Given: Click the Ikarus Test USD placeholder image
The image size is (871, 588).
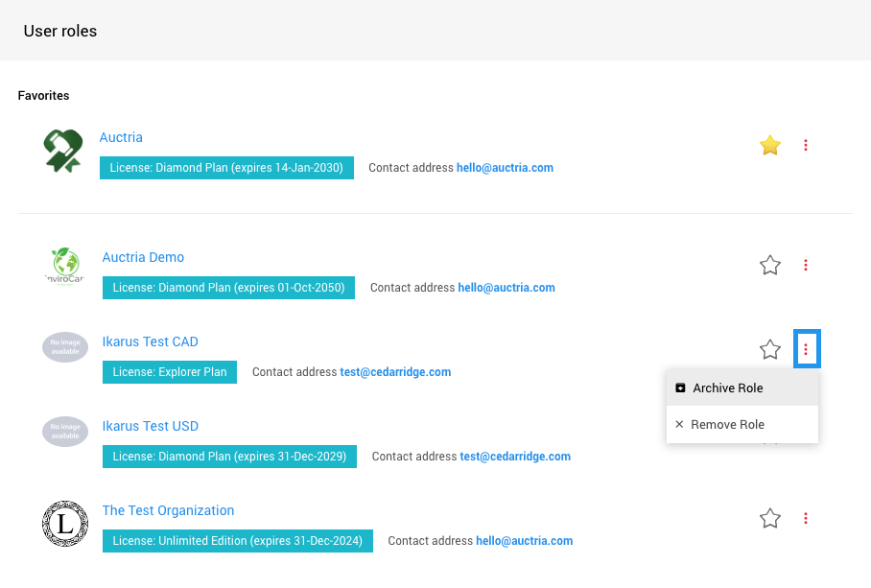Looking at the screenshot, I should (x=65, y=432).
